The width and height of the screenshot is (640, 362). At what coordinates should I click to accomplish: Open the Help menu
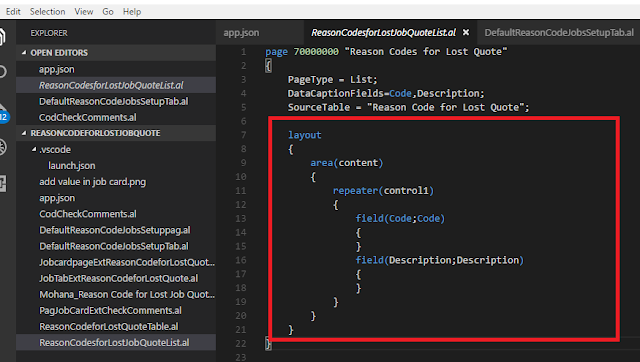[132, 11]
